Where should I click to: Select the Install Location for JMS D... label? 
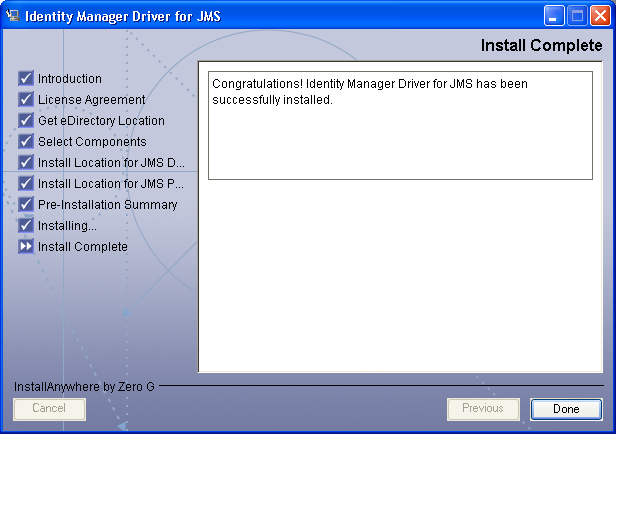point(111,163)
